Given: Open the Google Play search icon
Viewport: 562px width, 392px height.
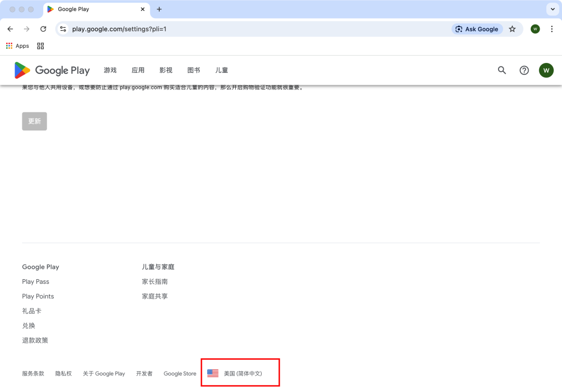Looking at the screenshot, I should 502,70.
